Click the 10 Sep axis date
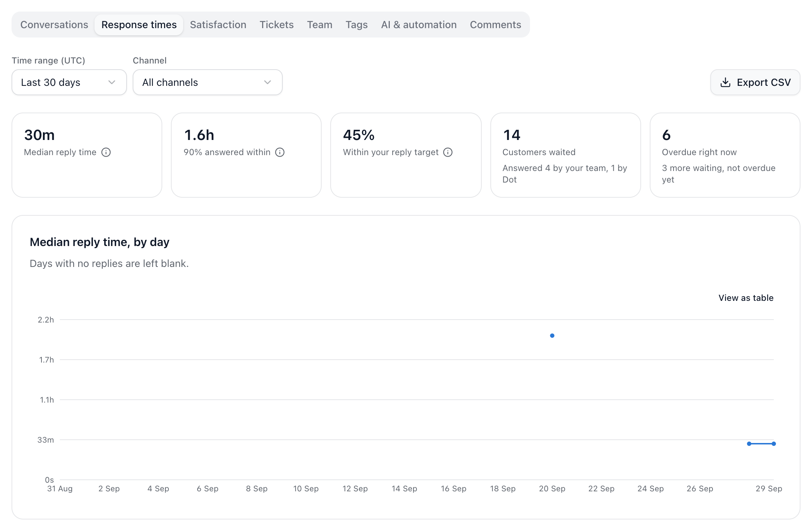 (x=306, y=489)
